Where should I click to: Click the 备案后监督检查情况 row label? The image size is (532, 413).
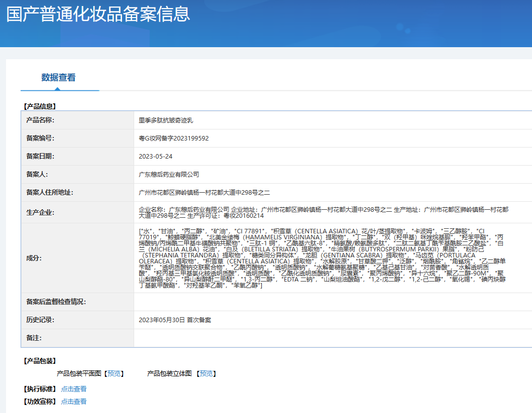56,302
